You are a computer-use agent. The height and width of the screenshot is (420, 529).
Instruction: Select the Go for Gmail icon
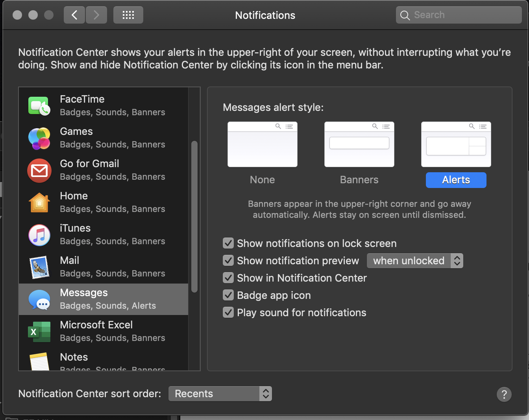click(x=39, y=171)
